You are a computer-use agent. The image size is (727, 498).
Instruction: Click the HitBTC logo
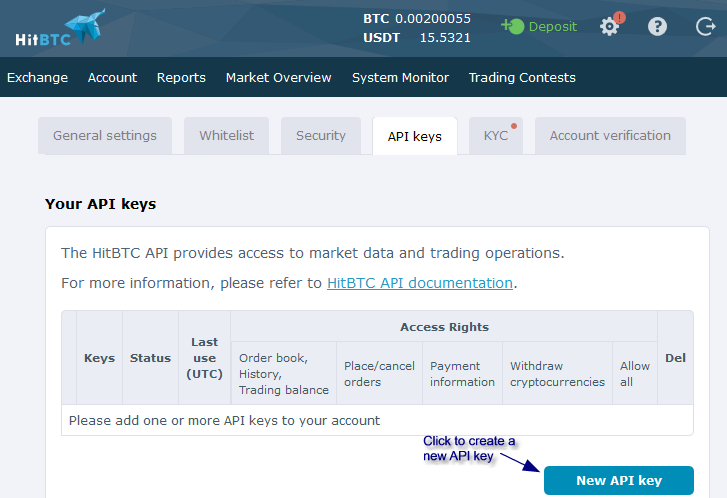(60, 28)
